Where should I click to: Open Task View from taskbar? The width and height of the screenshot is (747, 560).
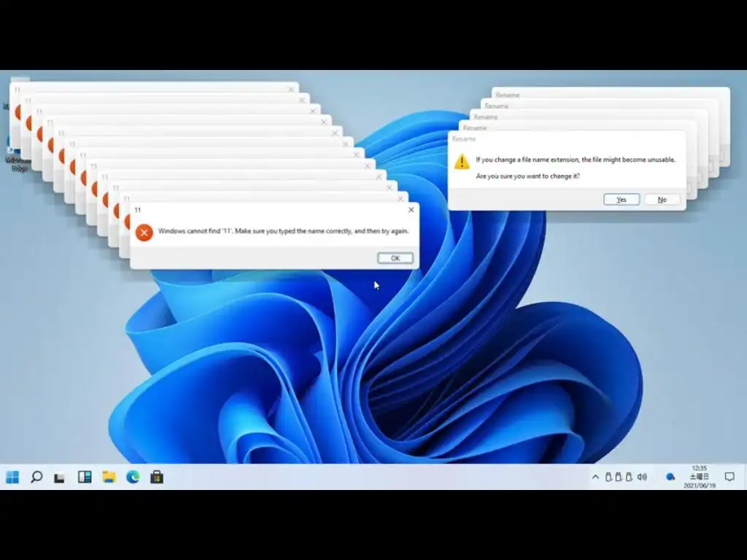tap(59, 478)
